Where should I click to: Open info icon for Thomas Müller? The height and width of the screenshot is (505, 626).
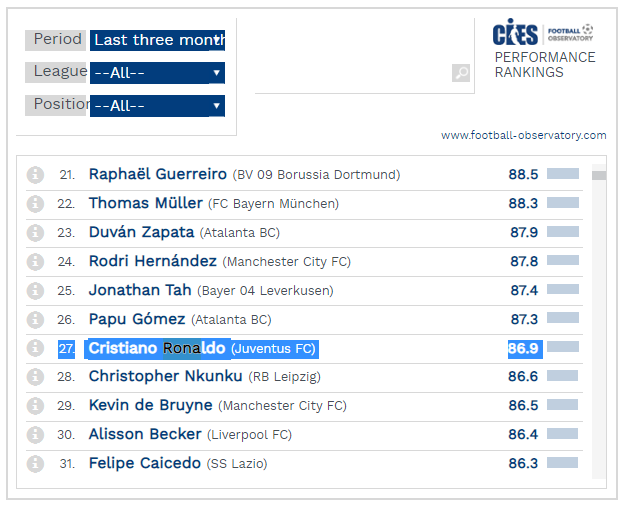click(x=35, y=204)
